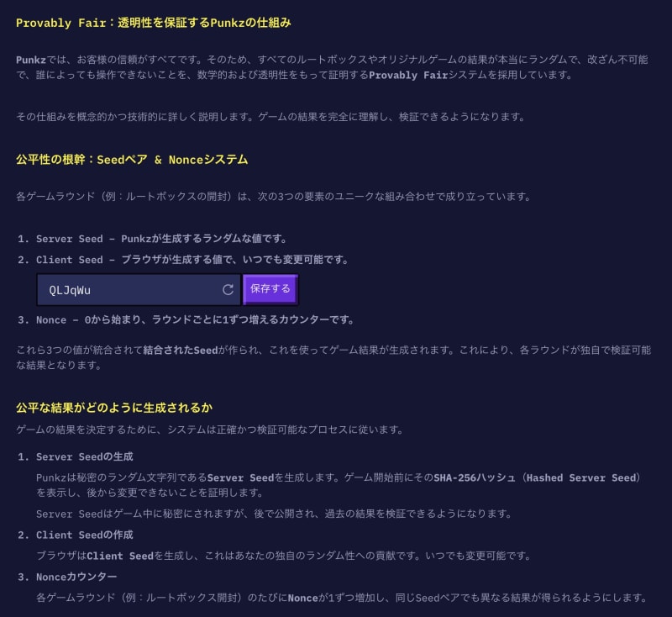
Task: Click the paragraph starting '各ゲームラウンド（例：ルートボックスの開封）は'
Action: click(x=274, y=197)
